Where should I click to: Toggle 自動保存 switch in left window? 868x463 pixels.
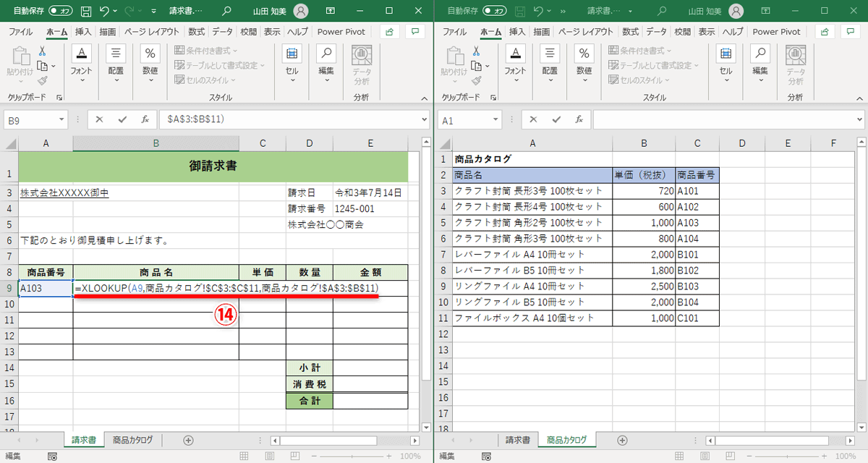[x=61, y=11]
